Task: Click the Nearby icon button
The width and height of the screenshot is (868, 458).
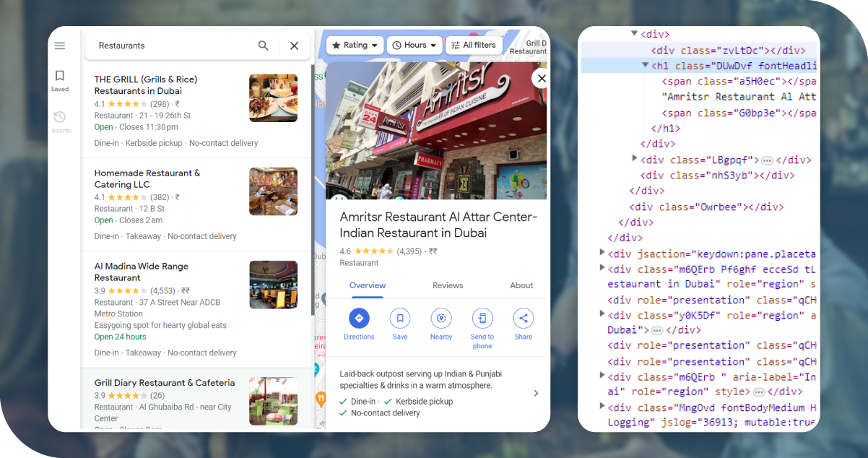Action: click(441, 319)
